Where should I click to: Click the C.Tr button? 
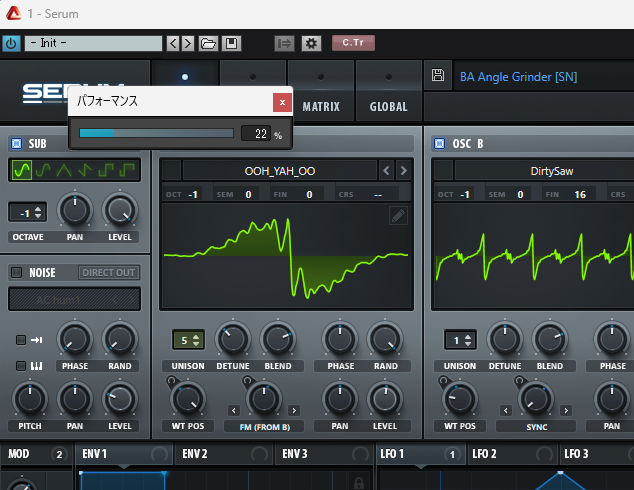coord(353,42)
